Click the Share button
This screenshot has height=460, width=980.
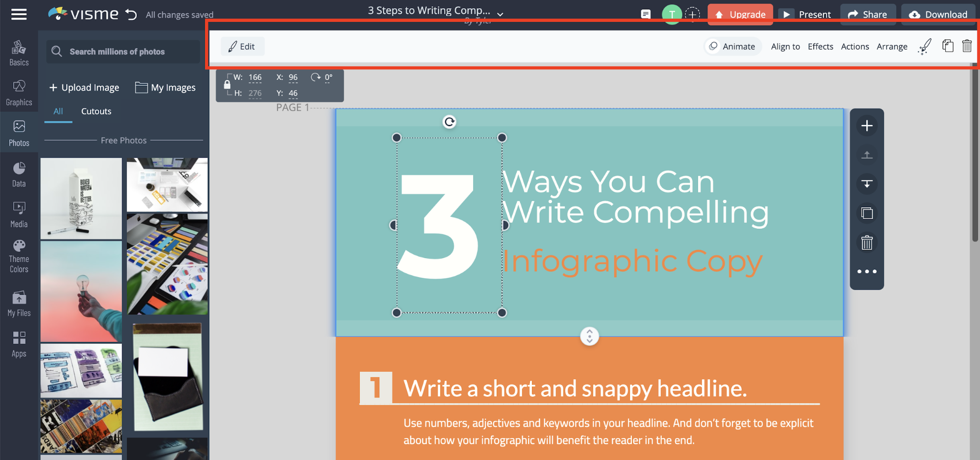868,14
